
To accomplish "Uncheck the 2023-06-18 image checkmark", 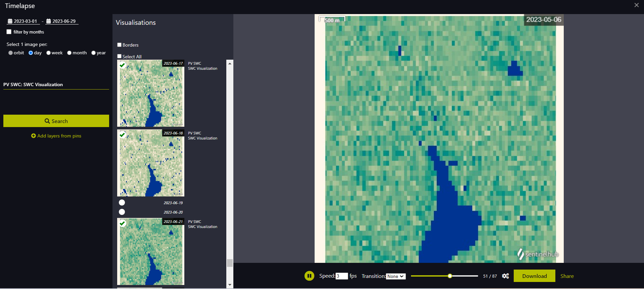I will click(x=123, y=135).
